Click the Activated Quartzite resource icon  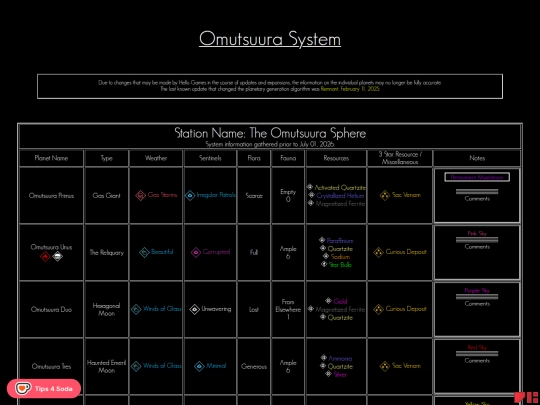point(310,187)
